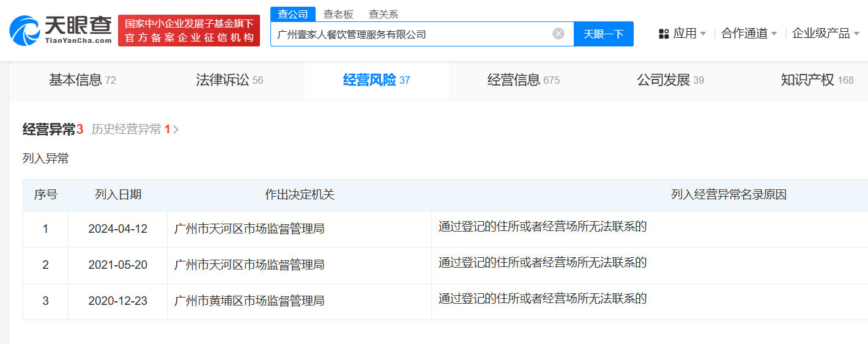Click the 2024-04-12 listing date cell
The width and height of the screenshot is (868, 344).
coord(117,229)
